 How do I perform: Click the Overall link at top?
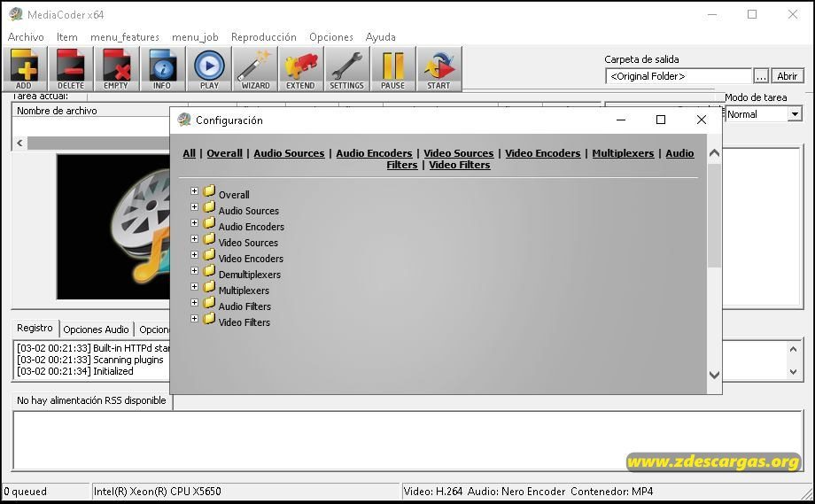(x=224, y=153)
